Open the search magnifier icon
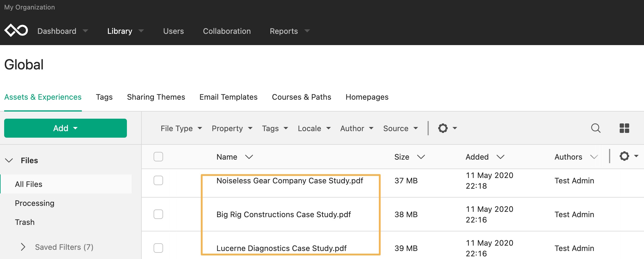 point(596,128)
